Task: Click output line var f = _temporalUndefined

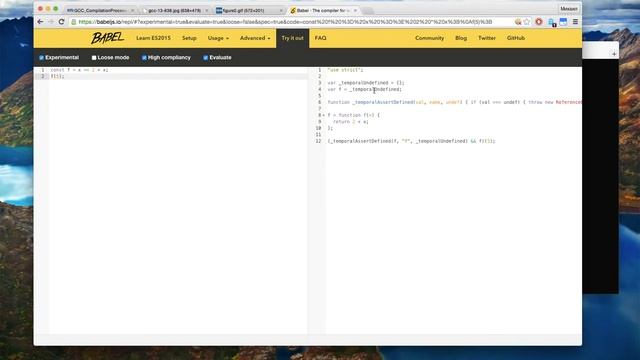Action: tap(364, 89)
